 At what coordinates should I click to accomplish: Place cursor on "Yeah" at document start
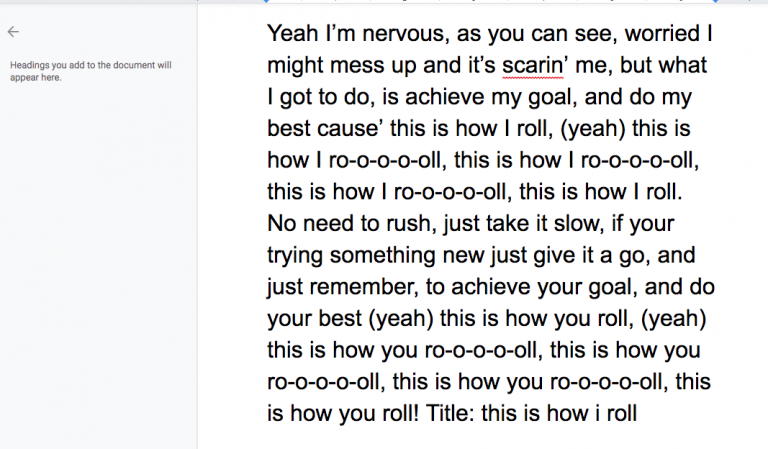292,34
